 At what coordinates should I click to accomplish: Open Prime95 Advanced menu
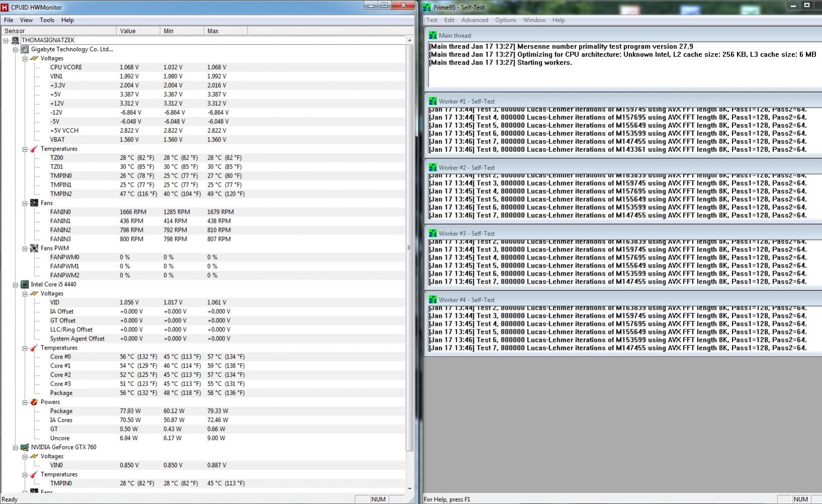tap(474, 20)
